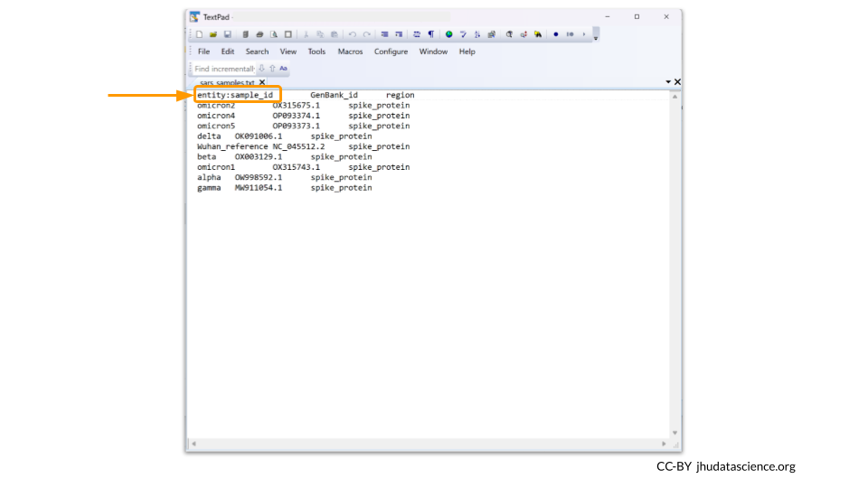This screenshot has width=868, height=488.
Task: Open the Help menu
Action: point(467,52)
